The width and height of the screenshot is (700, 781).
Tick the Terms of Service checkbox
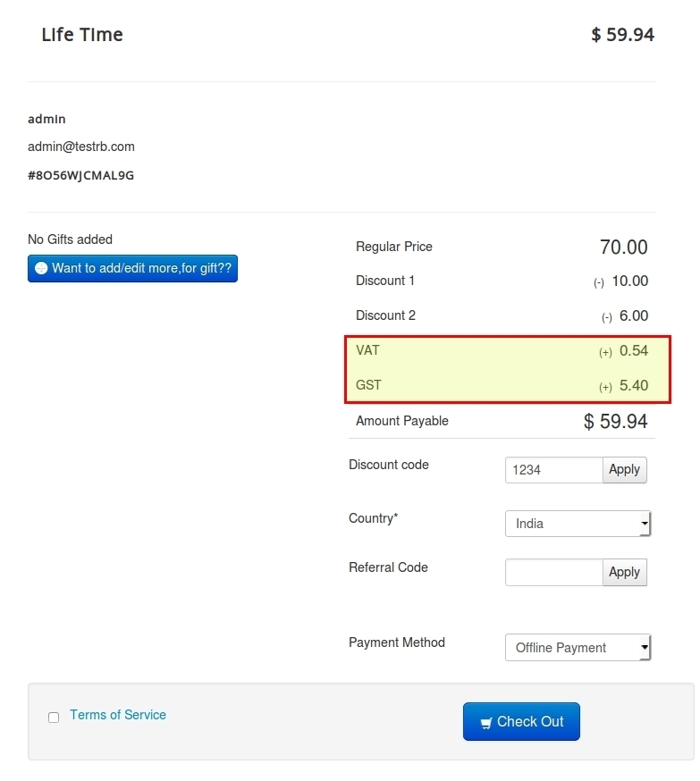[54, 718]
